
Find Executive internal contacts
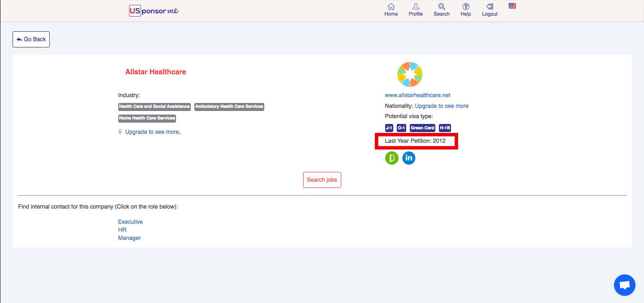pyautogui.click(x=130, y=222)
